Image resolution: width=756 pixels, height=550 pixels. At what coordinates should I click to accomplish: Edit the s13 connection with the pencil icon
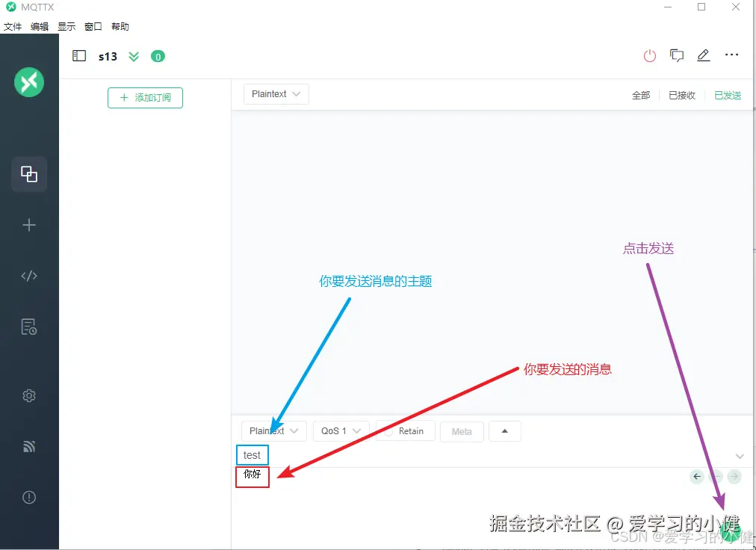tap(703, 55)
